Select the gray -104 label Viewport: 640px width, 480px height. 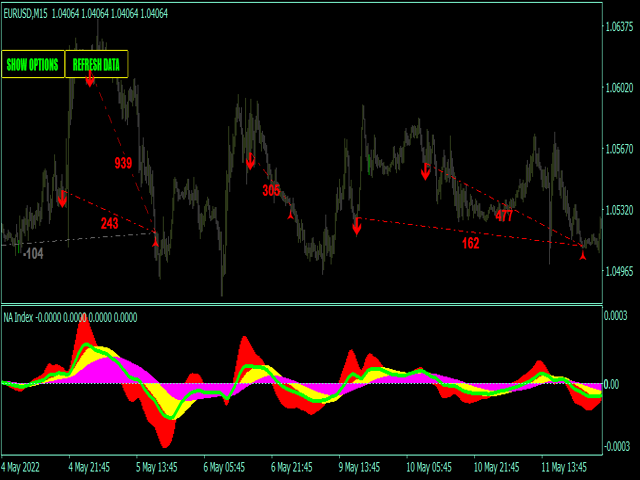[x=33, y=254]
